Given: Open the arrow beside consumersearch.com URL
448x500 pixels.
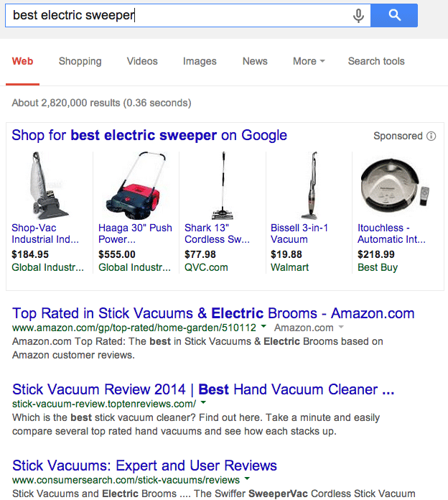Looking at the screenshot, I should [247, 478].
